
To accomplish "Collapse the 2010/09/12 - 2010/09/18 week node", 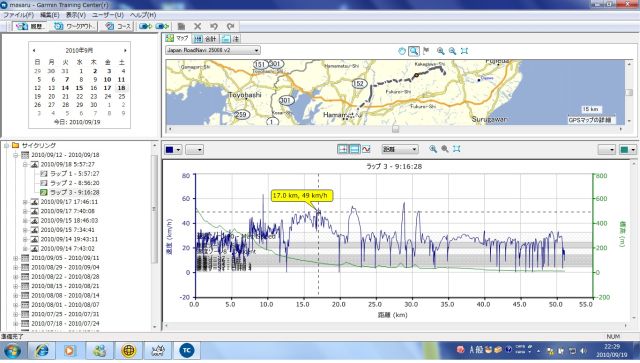I will pyautogui.click(x=16, y=155).
